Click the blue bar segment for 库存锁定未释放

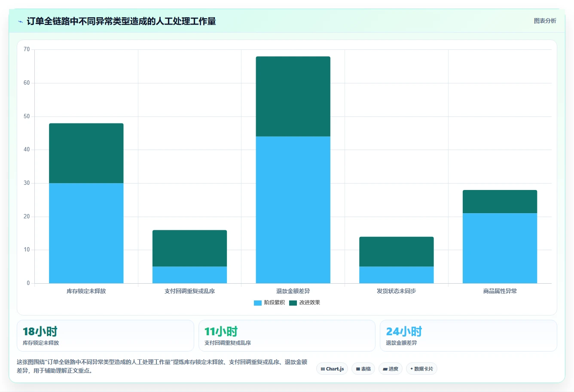click(86, 233)
